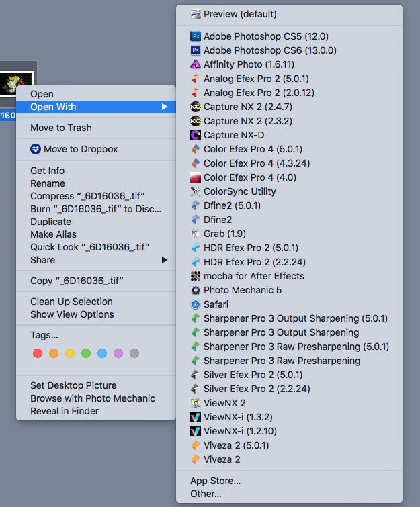This screenshot has height=507, width=420.
Task: Apply the purple tag color
Action: [x=118, y=353]
